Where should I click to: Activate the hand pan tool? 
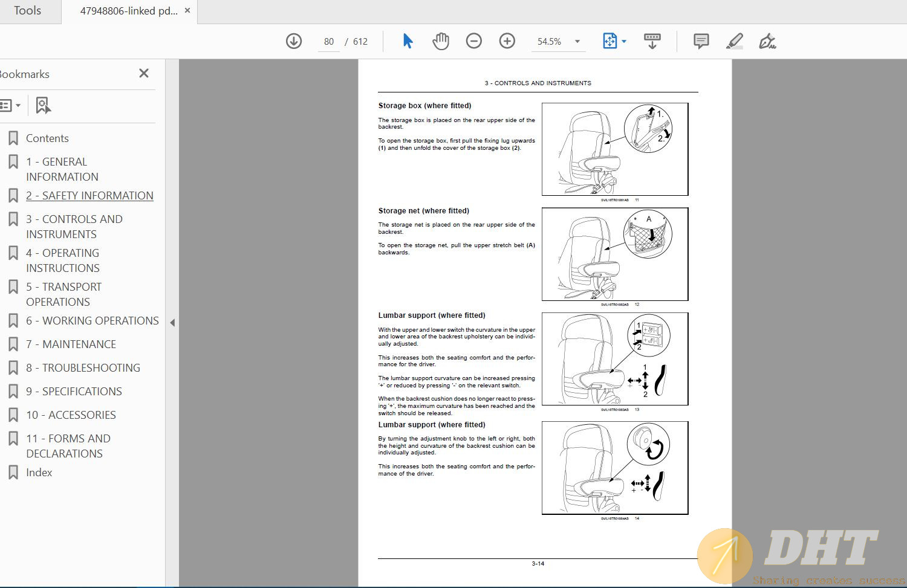coord(441,41)
